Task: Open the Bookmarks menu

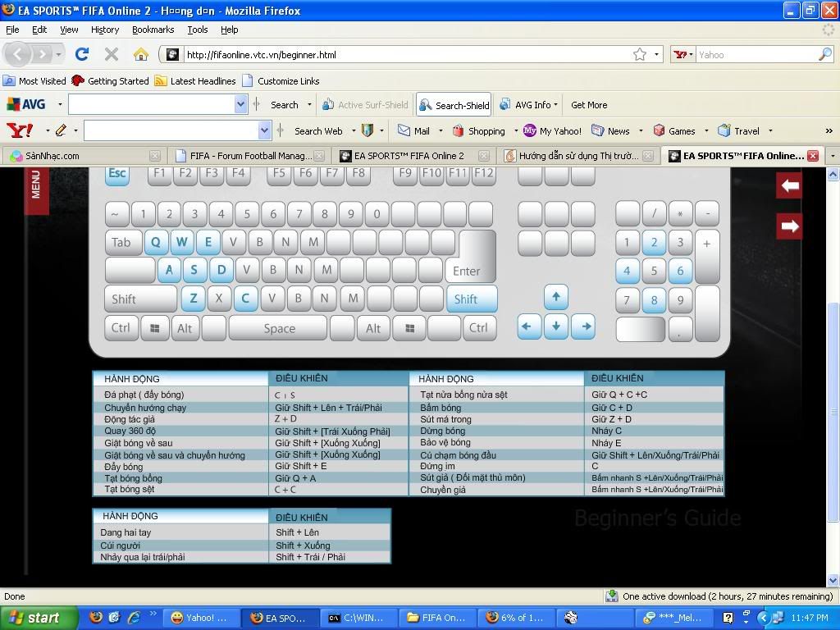Action: (x=153, y=30)
